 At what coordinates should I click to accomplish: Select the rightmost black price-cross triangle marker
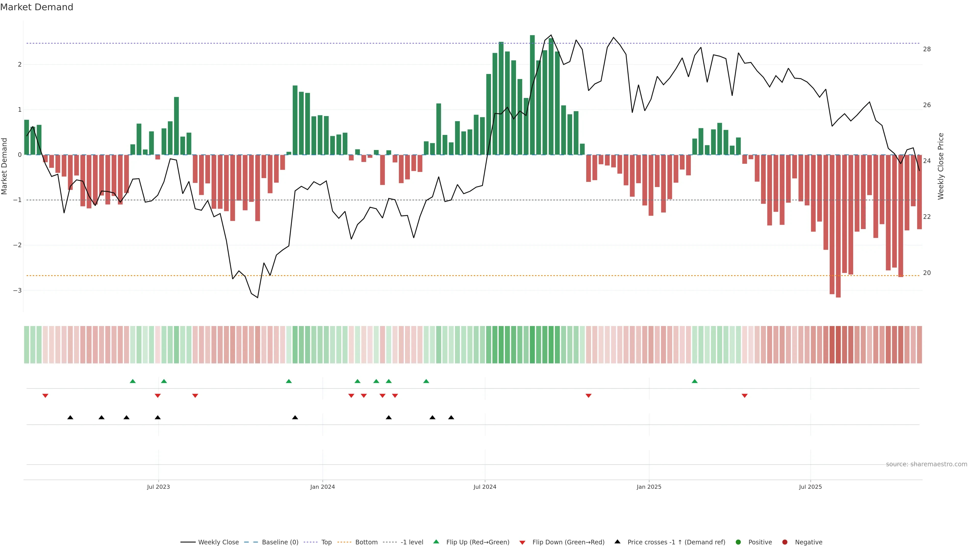click(451, 418)
